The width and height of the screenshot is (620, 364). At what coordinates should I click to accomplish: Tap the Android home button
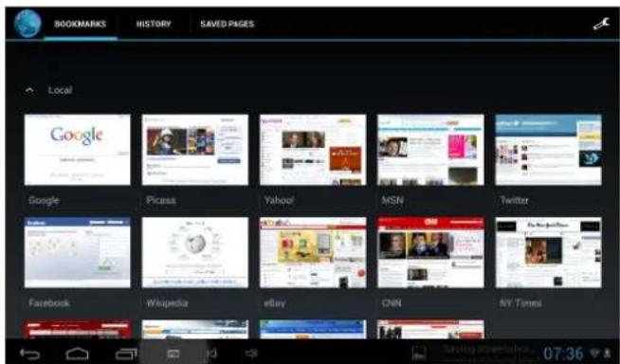point(77,354)
